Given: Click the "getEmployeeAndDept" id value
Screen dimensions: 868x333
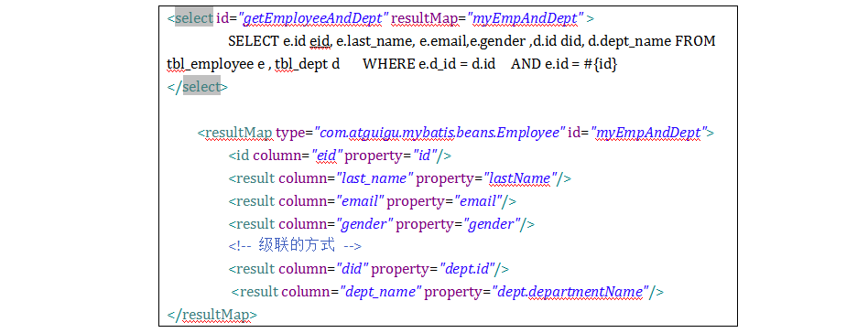Looking at the screenshot, I should tap(313, 18).
